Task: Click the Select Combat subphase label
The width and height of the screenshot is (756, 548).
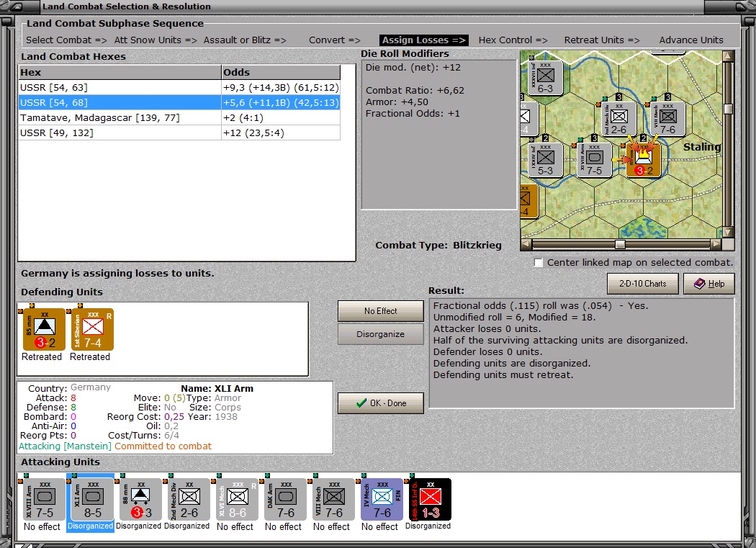Action: click(x=66, y=40)
